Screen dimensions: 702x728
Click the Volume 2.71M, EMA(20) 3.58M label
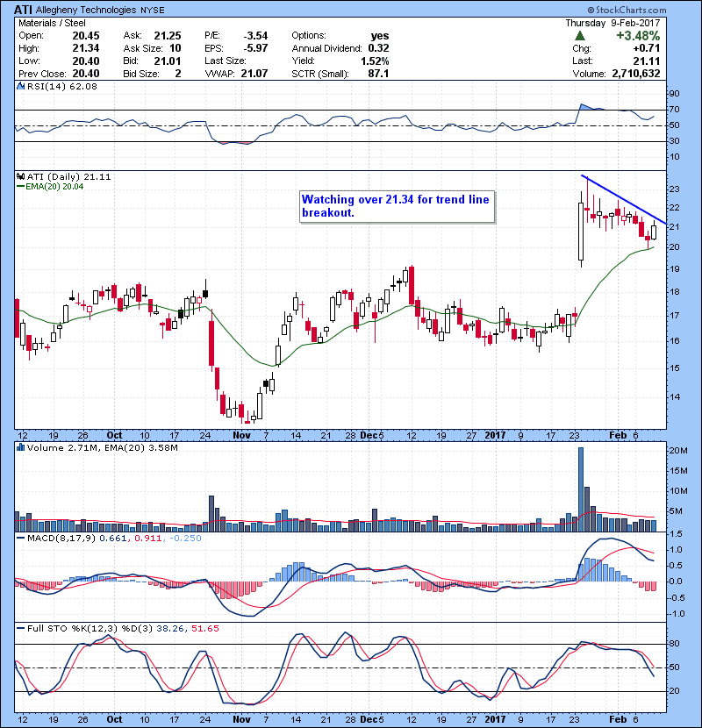(102, 448)
